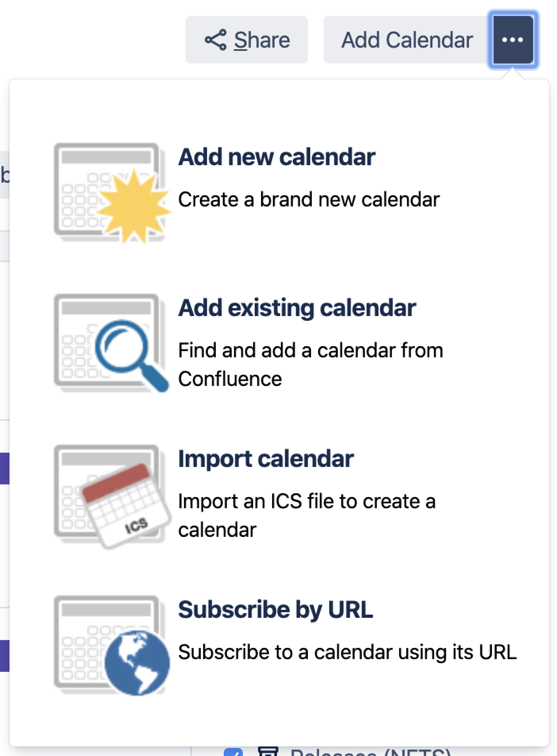
Task: Choose Subscribe by URL
Action: (275, 609)
